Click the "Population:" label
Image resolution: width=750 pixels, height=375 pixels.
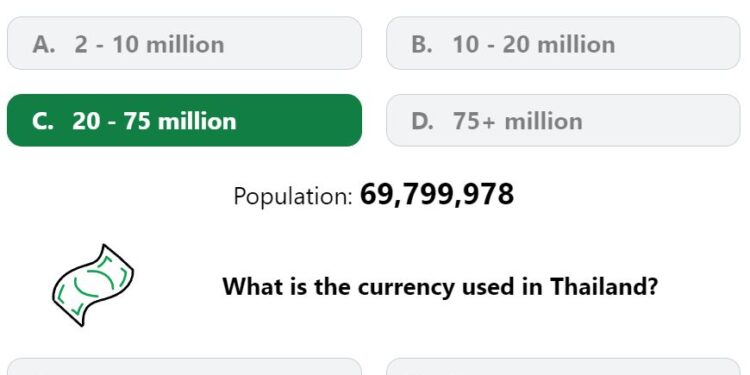293,196
